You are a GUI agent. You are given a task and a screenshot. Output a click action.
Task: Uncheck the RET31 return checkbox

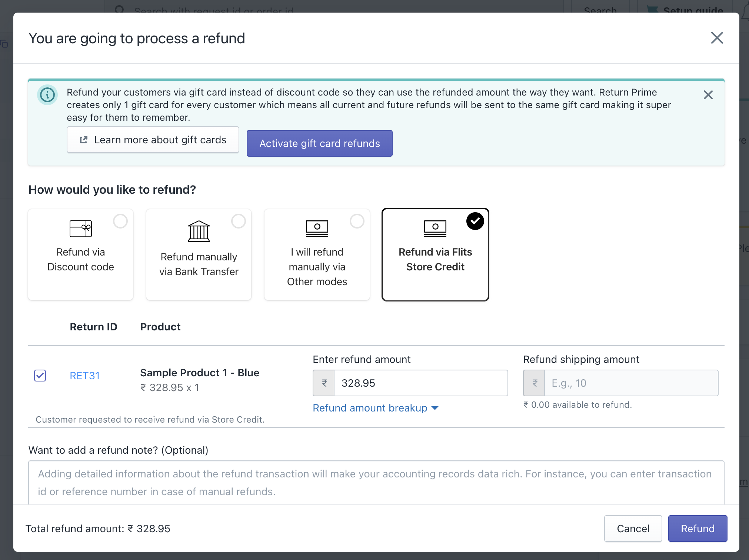coord(40,376)
